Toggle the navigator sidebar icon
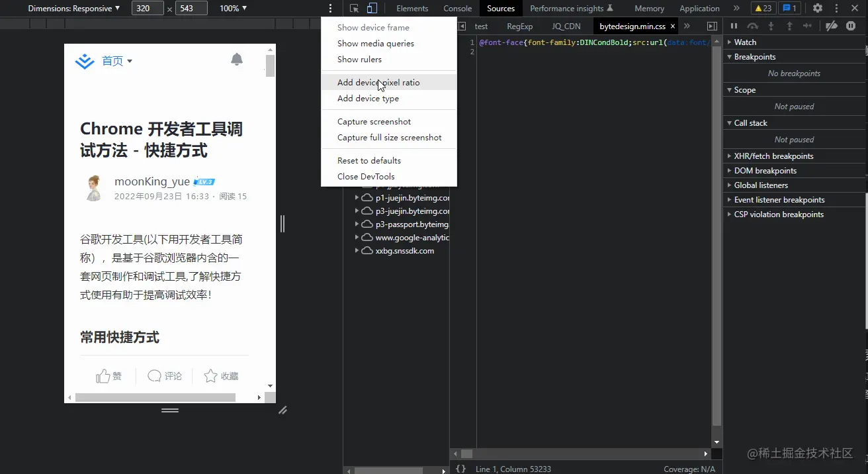Image resolution: width=868 pixels, height=474 pixels. coord(462,26)
